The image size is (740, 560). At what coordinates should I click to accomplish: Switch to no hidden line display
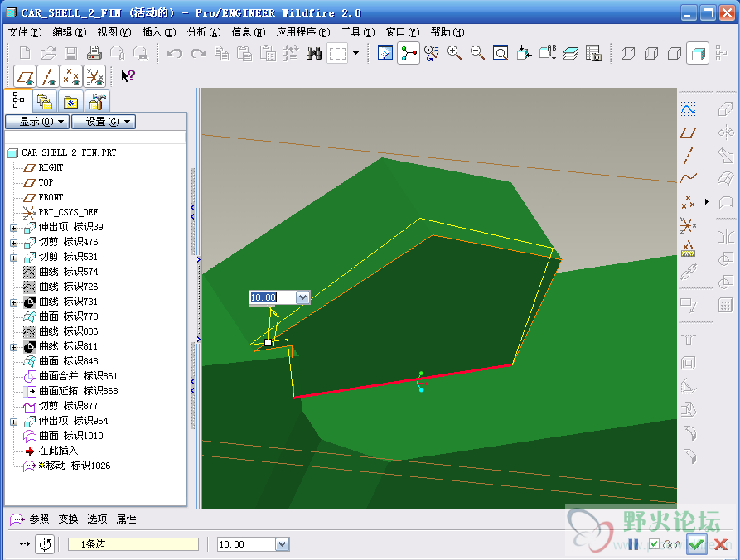(675, 53)
